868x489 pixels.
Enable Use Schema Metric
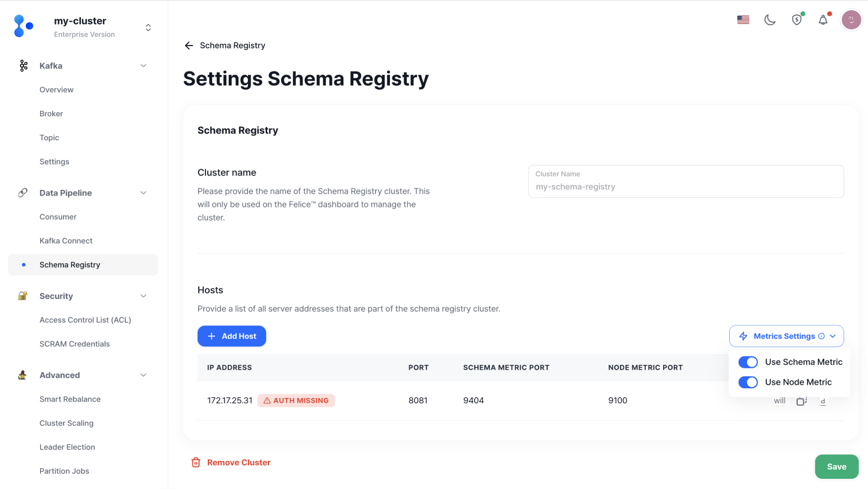point(748,362)
